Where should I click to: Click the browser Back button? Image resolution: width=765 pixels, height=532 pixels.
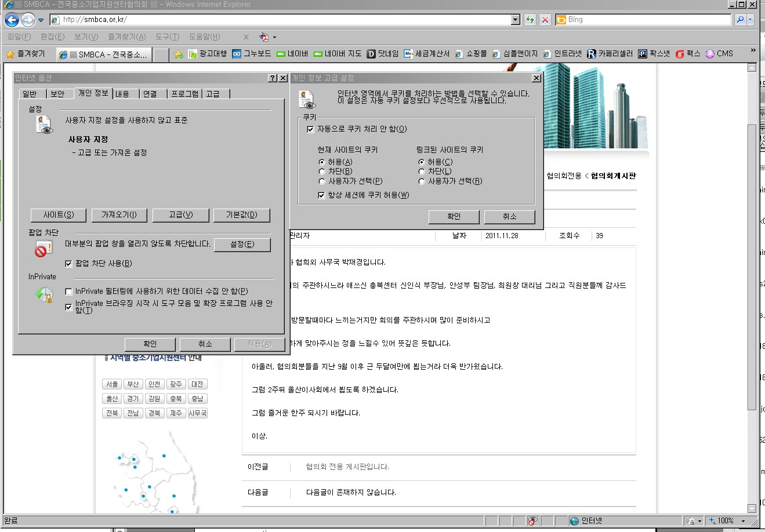tap(12, 20)
